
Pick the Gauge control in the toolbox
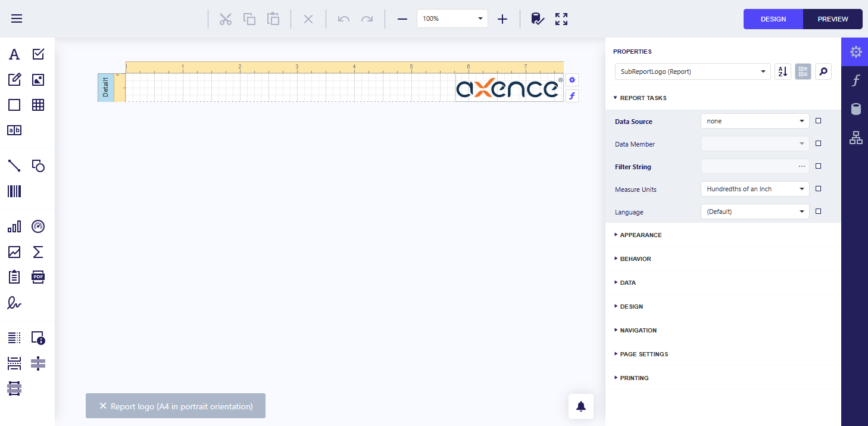pos(38,227)
